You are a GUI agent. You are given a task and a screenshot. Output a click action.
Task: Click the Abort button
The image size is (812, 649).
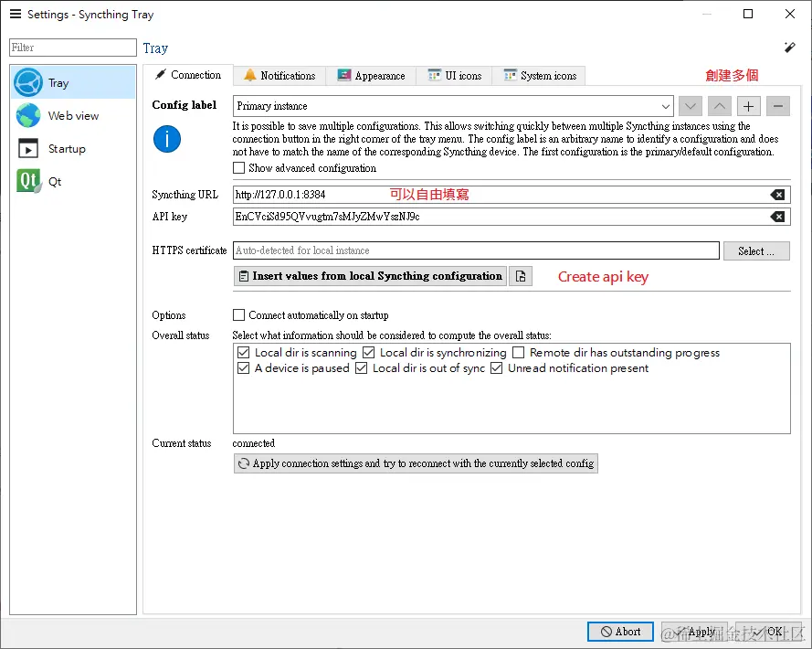[x=620, y=632]
